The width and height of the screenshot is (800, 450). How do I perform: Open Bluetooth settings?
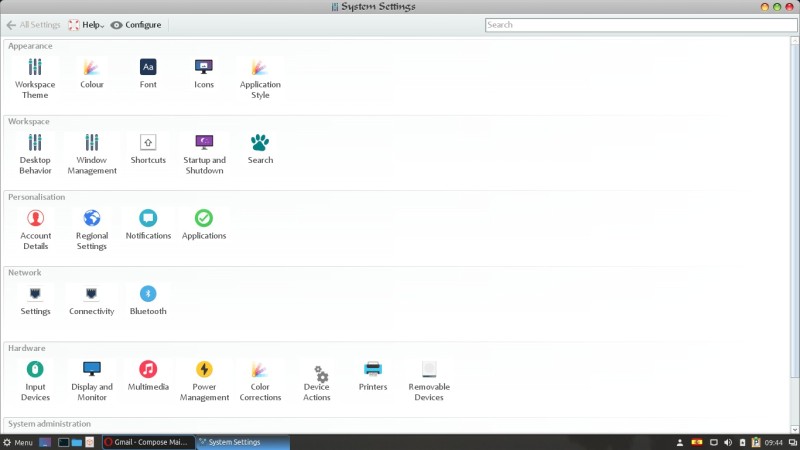click(x=148, y=300)
